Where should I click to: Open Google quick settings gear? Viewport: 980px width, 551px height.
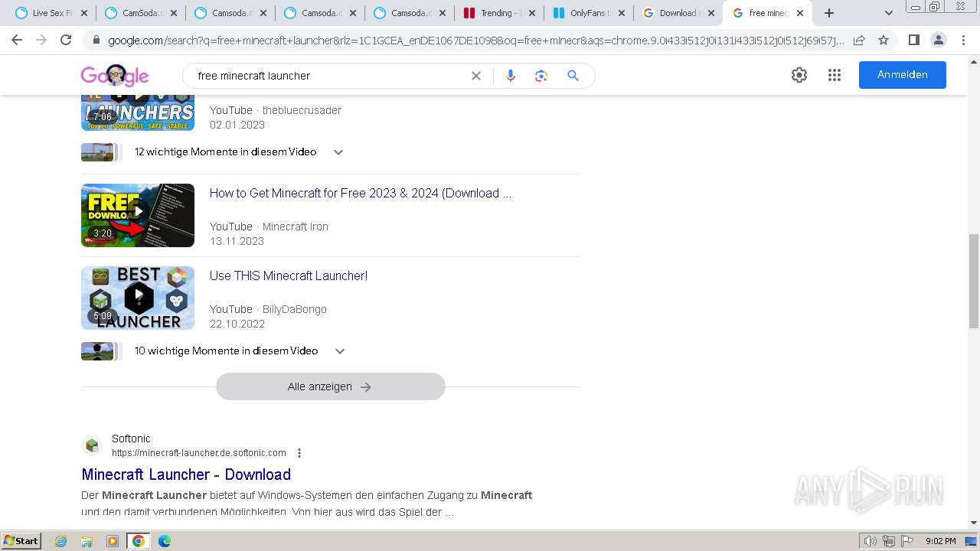click(x=799, y=75)
